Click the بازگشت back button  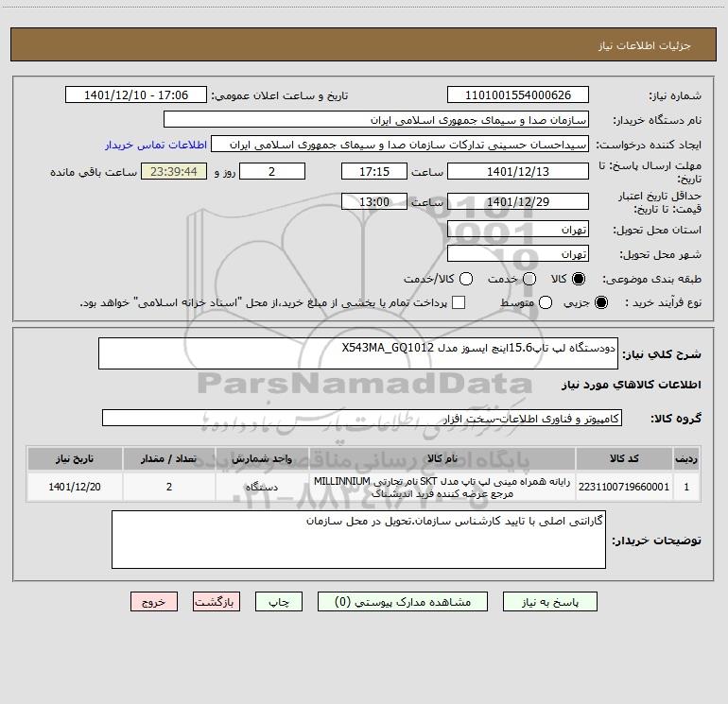(217, 602)
